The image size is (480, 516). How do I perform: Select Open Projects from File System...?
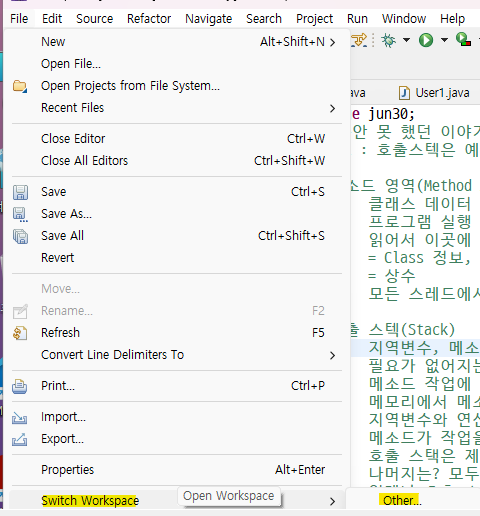click(x=177, y=86)
